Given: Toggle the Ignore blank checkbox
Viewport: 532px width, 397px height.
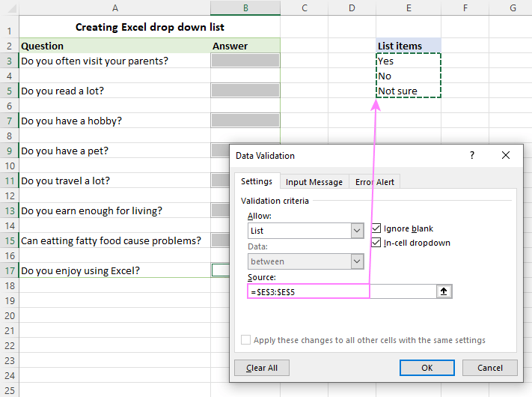Looking at the screenshot, I should pos(376,228).
